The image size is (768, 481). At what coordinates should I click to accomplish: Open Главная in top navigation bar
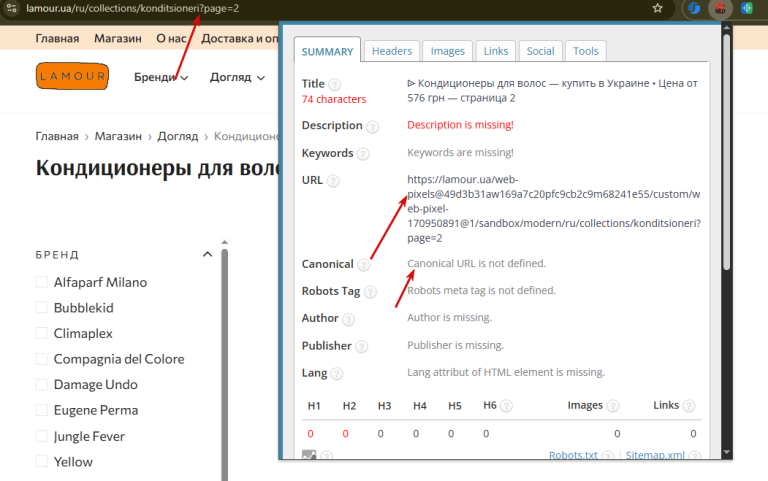(57, 38)
